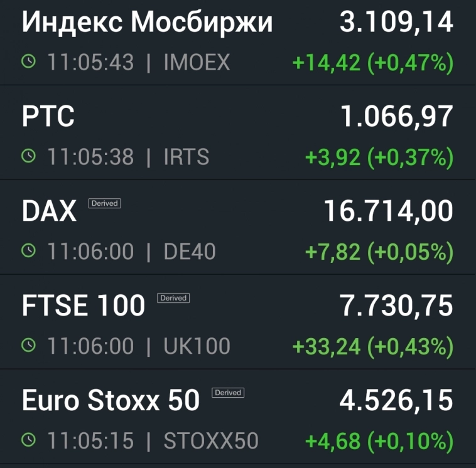This screenshot has width=476, height=468.
Task: Click the clock icon in the DAX row
Action: (x=29, y=251)
